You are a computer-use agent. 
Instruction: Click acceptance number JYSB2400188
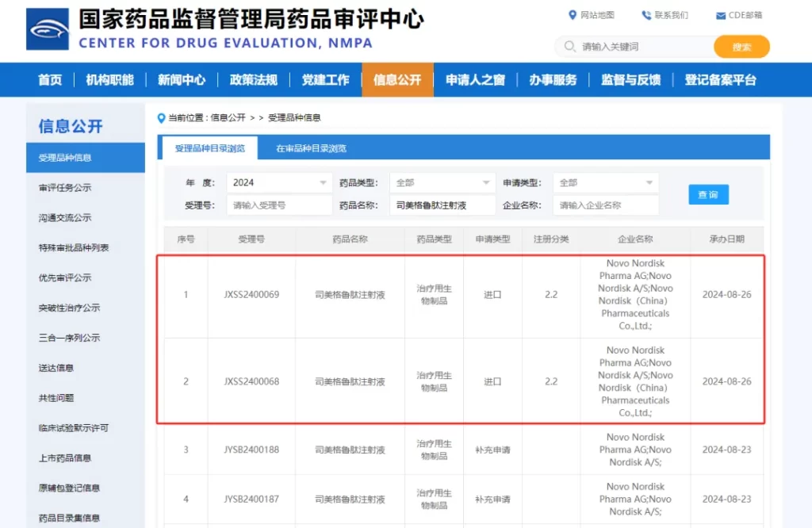[x=251, y=450]
